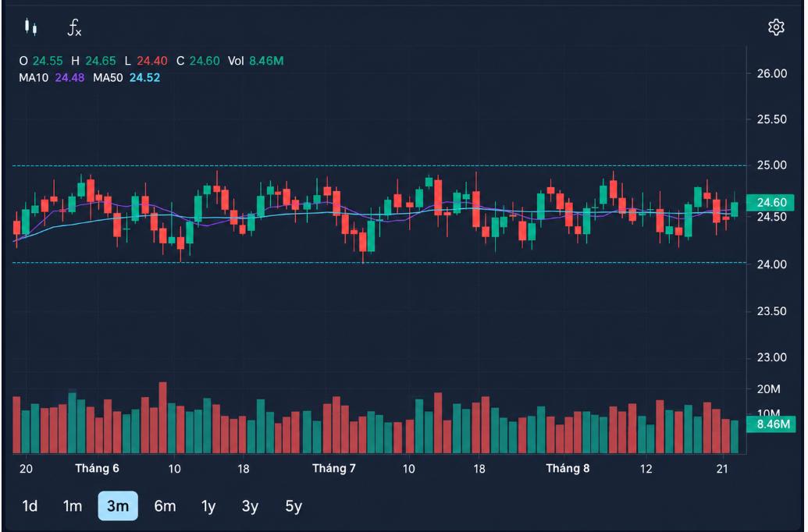This screenshot has width=808, height=532.
Task: Click the date label 21 on time axis
Action: pyautogui.click(x=722, y=469)
